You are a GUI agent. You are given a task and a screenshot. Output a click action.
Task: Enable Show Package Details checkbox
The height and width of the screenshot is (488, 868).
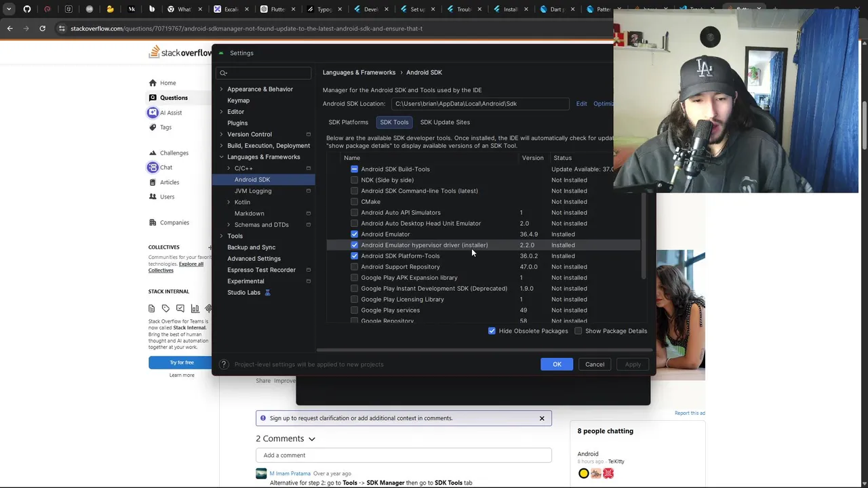pos(578,331)
